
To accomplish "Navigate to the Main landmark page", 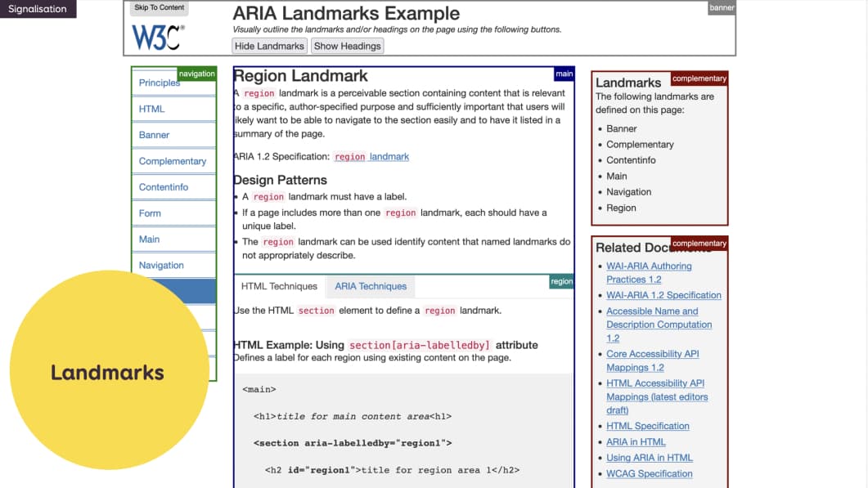I will (x=149, y=240).
